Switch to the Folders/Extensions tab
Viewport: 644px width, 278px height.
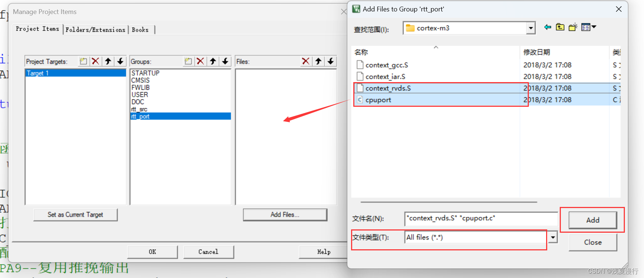(95, 30)
